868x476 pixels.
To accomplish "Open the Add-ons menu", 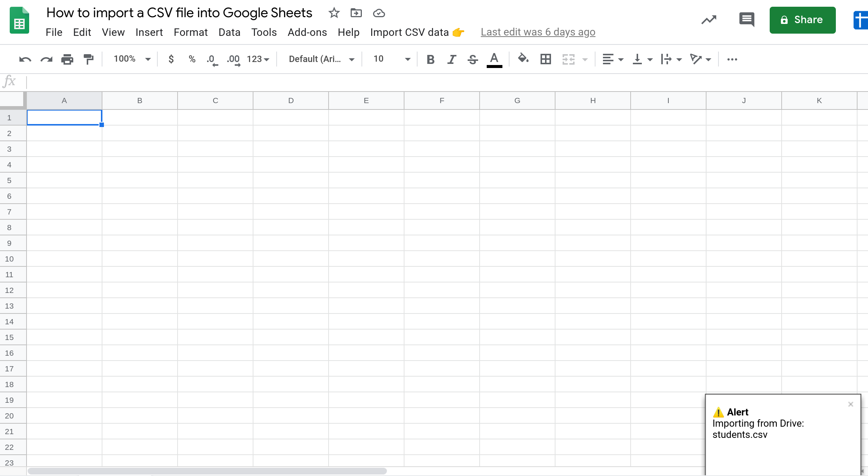I will (x=307, y=32).
